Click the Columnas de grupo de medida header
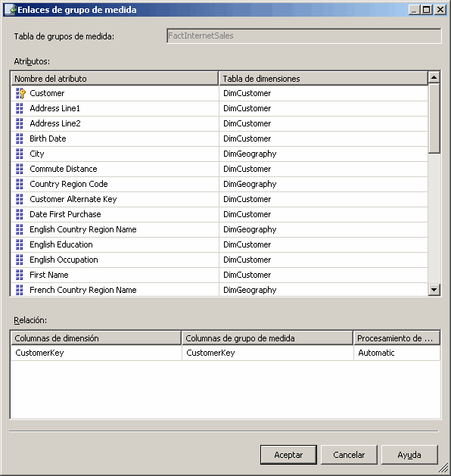 pyautogui.click(x=267, y=338)
